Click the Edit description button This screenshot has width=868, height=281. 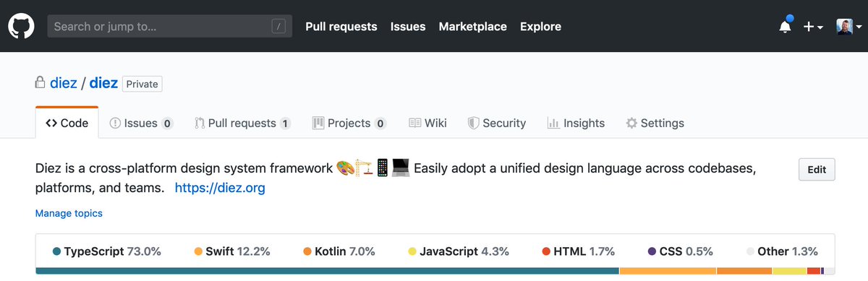point(817,170)
